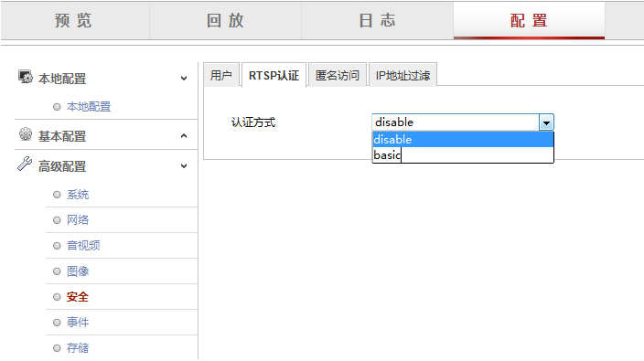Switch to the 匿名访问 tab
Viewport: 644px width, 361px height.
(x=338, y=75)
